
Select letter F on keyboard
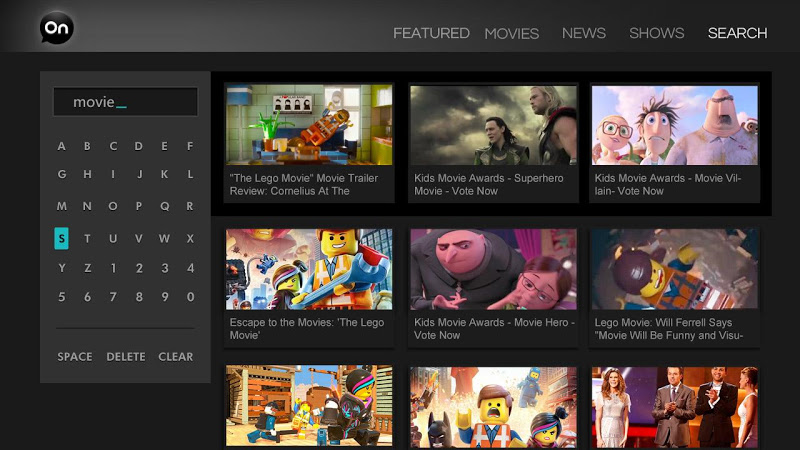[190, 146]
